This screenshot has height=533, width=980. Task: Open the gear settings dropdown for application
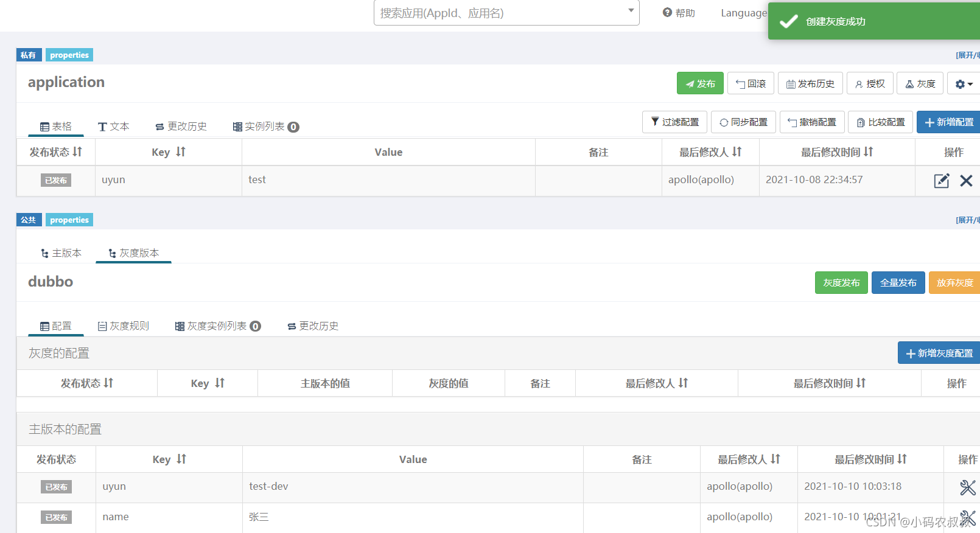pos(964,83)
